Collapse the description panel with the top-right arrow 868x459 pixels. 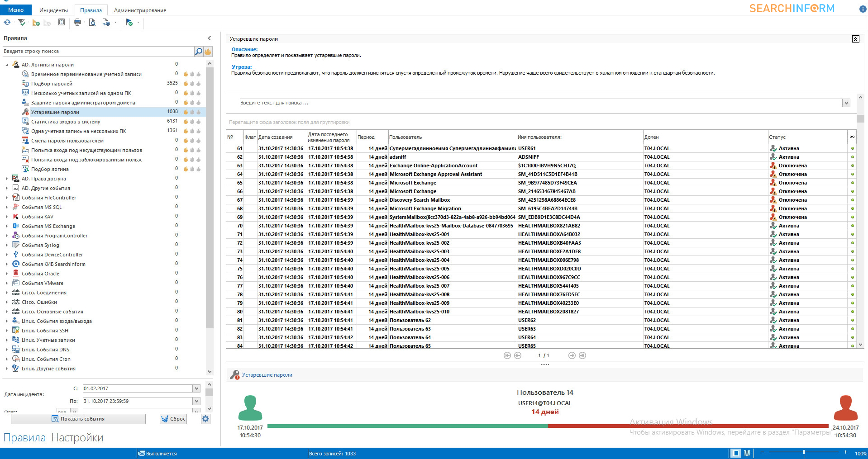[x=855, y=39]
